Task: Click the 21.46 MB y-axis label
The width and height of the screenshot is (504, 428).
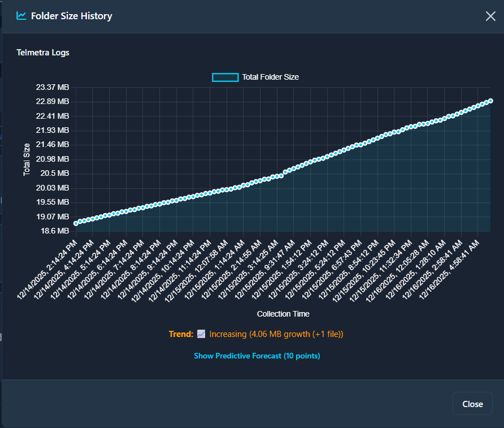Action: [x=53, y=144]
